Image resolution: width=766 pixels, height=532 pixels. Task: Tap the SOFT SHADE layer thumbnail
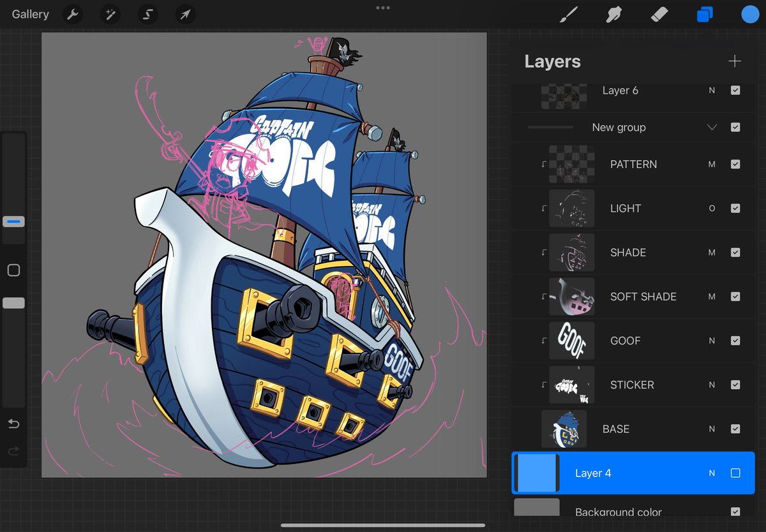coord(573,296)
